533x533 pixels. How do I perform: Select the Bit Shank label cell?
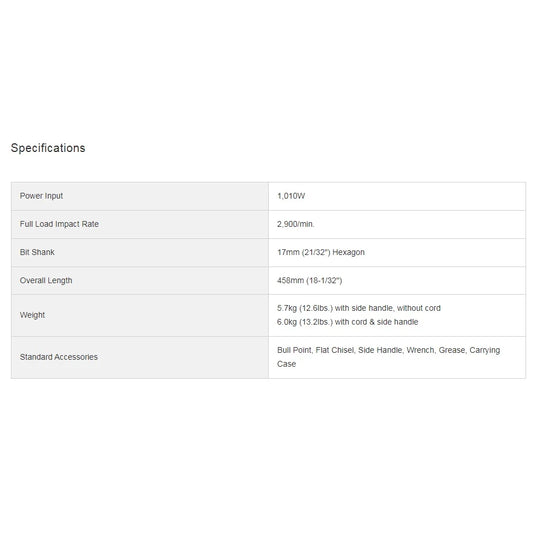pos(140,253)
